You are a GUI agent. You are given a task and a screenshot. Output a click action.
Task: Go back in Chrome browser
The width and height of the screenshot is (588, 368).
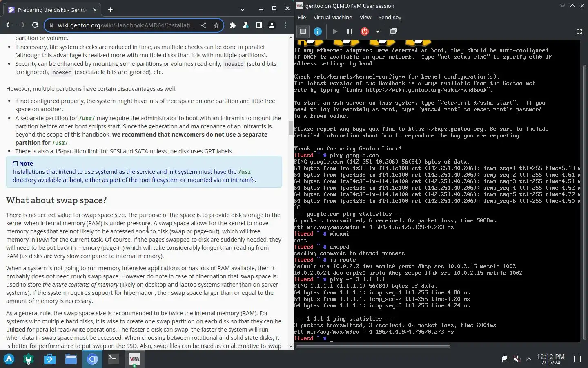[9, 25]
